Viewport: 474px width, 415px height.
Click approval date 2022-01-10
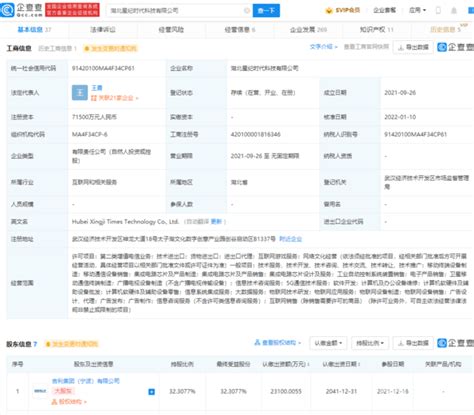[400, 117]
